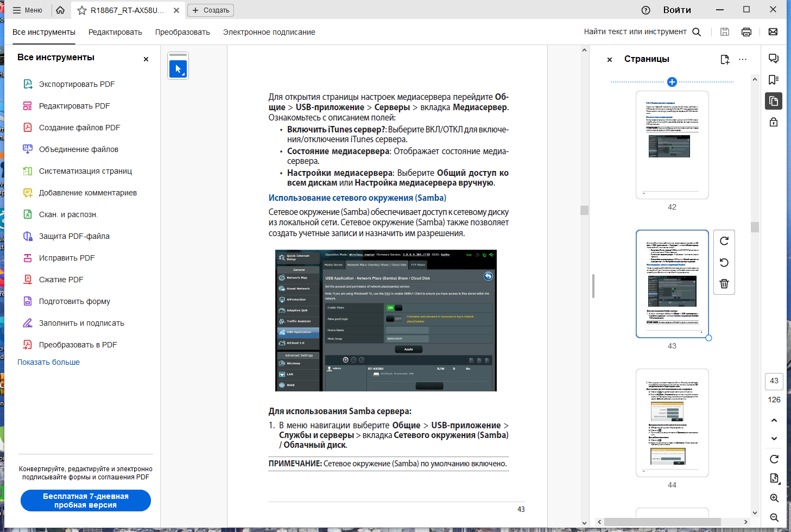
Task: Click the home icon
Action: (x=60, y=10)
